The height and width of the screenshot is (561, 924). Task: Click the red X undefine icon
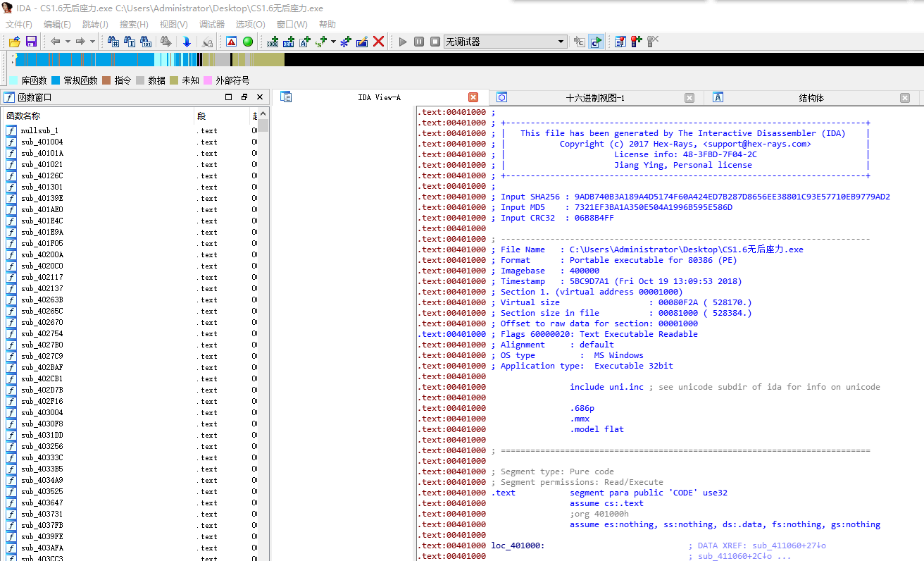(x=378, y=42)
